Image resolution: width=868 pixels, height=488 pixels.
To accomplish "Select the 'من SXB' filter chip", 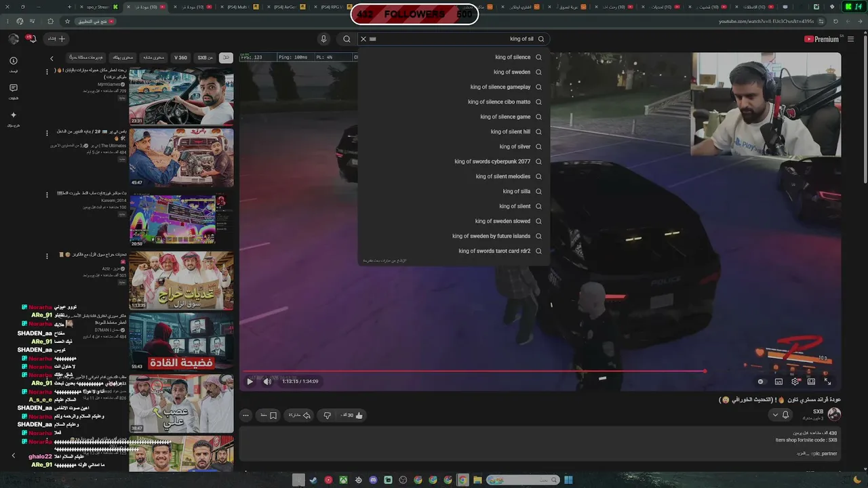I will pyautogui.click(x=205, y=58).
